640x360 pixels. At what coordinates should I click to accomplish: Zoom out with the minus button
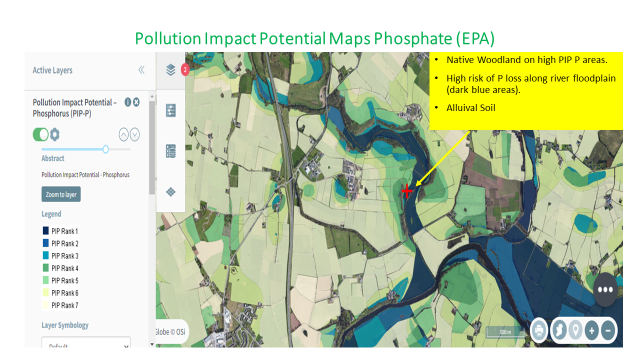coord(608,330)
